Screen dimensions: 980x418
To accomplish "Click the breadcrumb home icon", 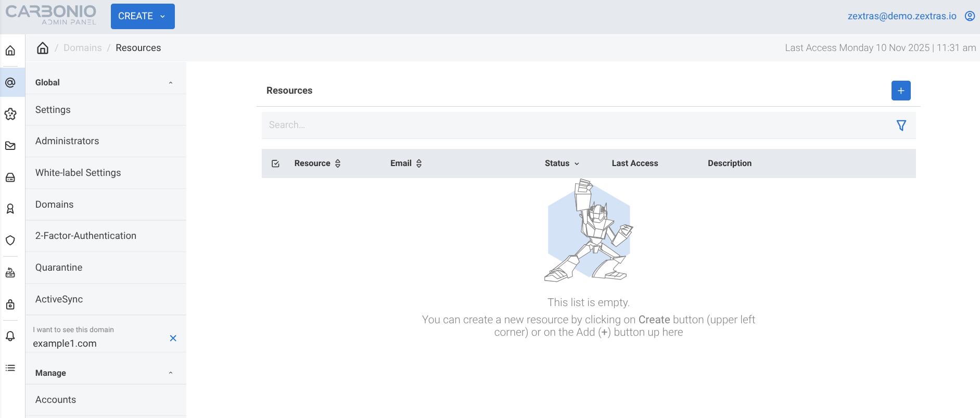I will click(x=43, y=48).
